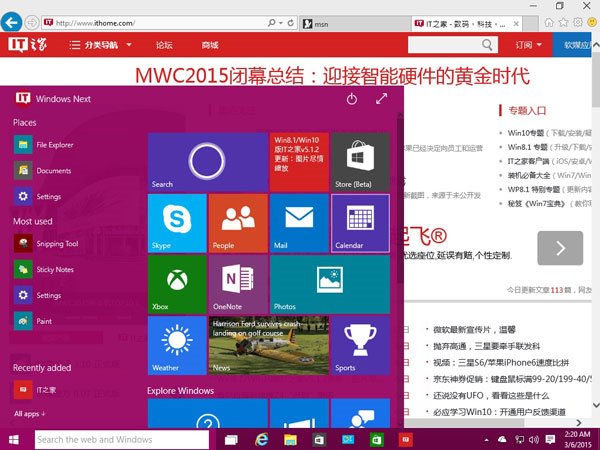Open Settings under Most used
The image size is (600, 450).
tap(38, 295)
